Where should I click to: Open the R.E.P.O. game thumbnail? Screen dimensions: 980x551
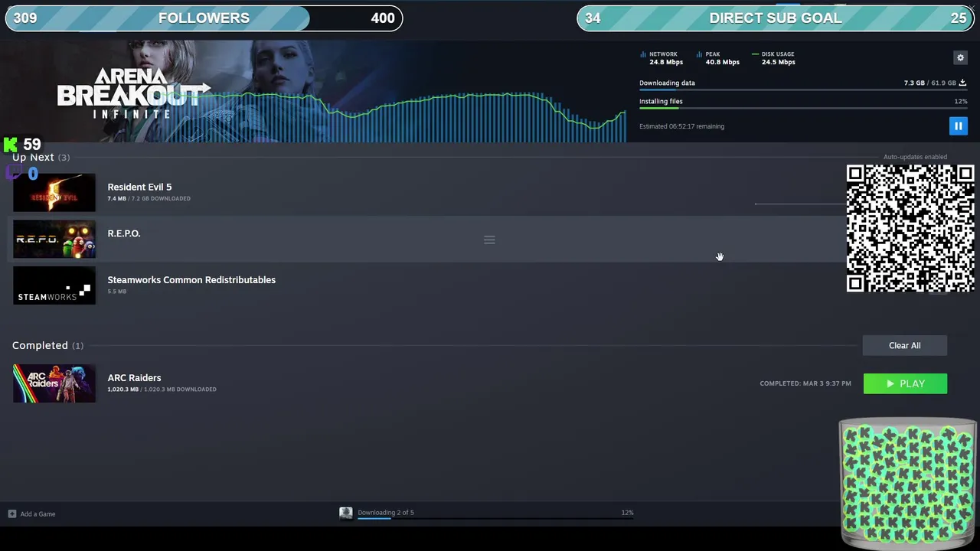click(x=54, y=239)
